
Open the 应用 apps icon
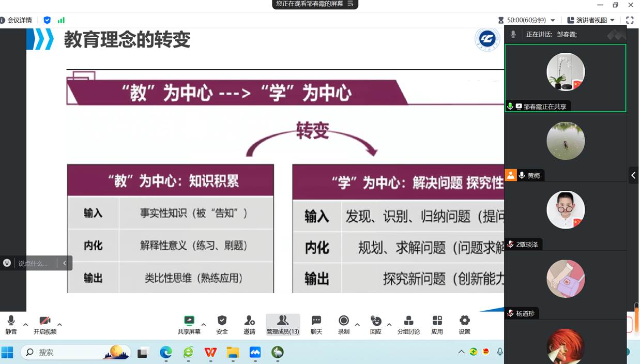pyautogui.click(x=437, y=321)
